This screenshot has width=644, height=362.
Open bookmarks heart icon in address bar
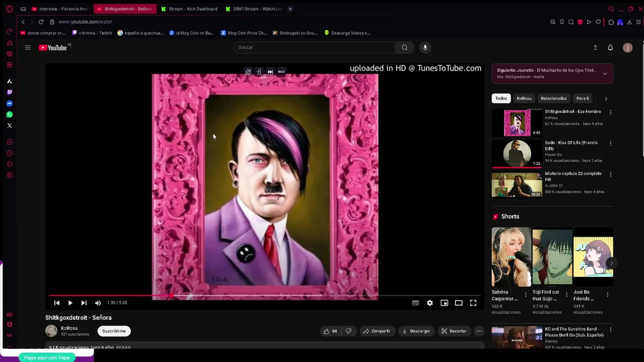coord(598,22)
